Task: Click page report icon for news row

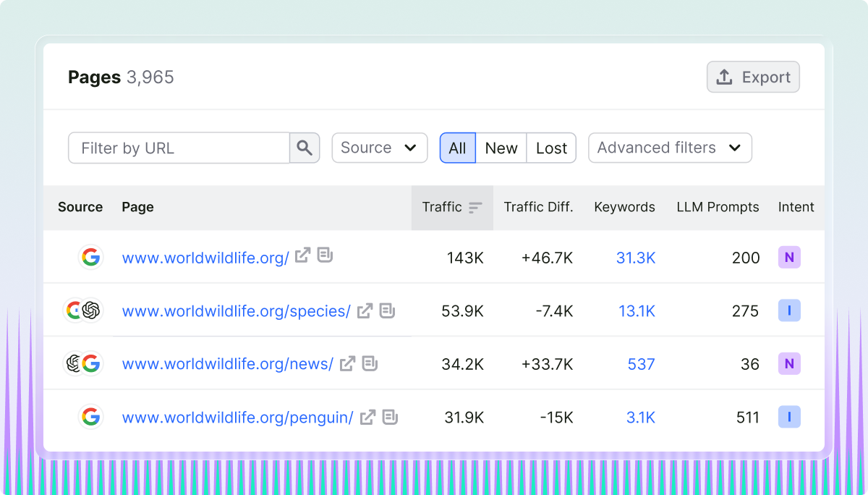Action: [x=370, y=363]
